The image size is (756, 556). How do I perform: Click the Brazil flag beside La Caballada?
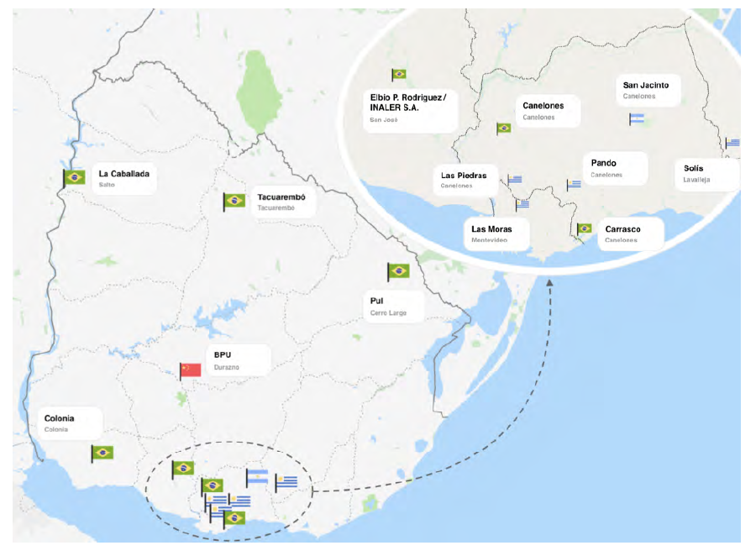click(76, 177)
